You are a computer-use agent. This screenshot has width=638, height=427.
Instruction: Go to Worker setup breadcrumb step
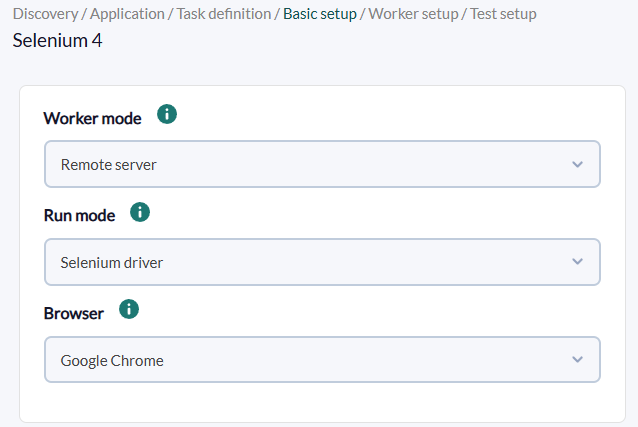pyautogui.click(x=413, y=14)
